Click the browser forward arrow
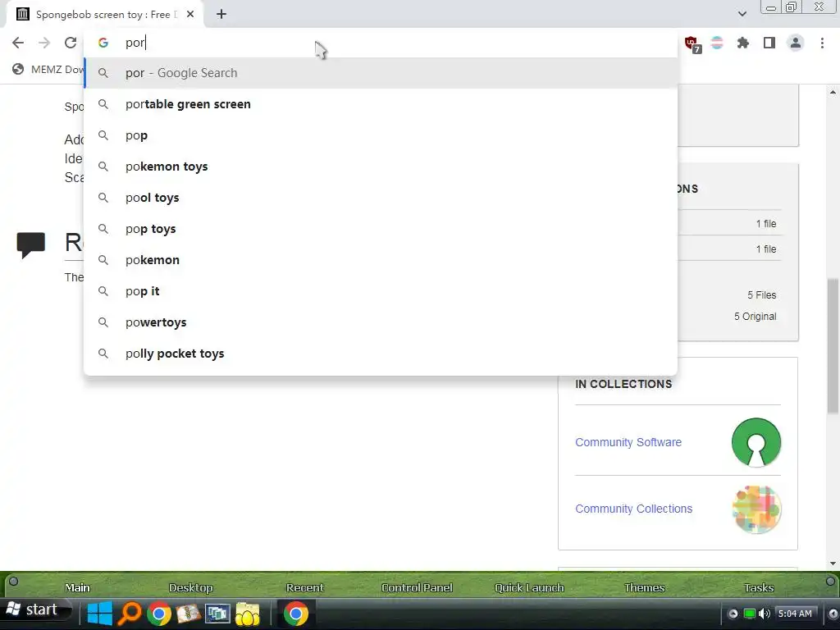Screen dimensions: 840x630 click(44, 43)
